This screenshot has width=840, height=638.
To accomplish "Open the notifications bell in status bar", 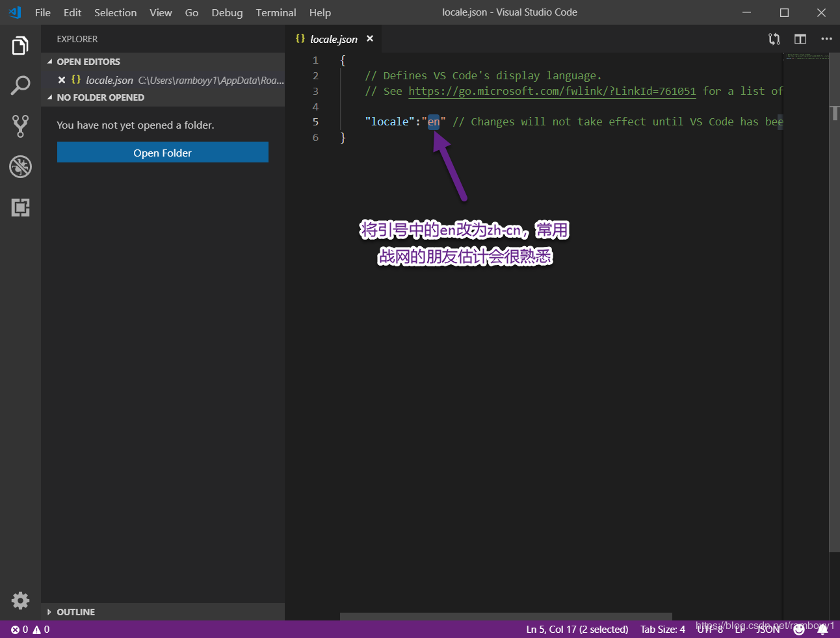I will [822, 629].
